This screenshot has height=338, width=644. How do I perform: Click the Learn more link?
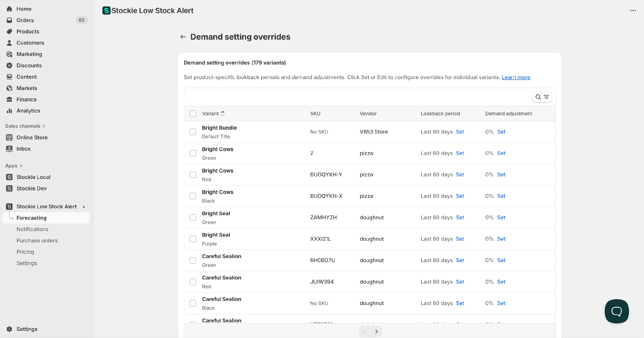[x=516, y=77]
